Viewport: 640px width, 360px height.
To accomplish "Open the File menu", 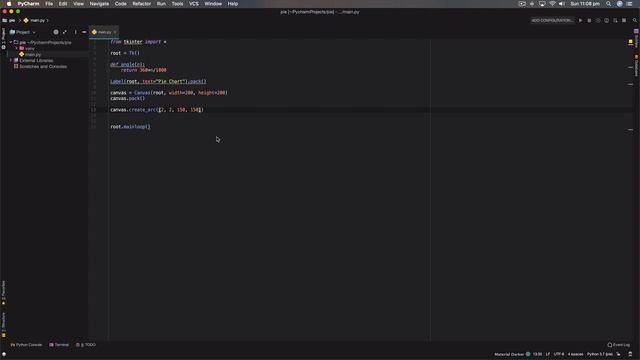I will click(x=49, y=4).
